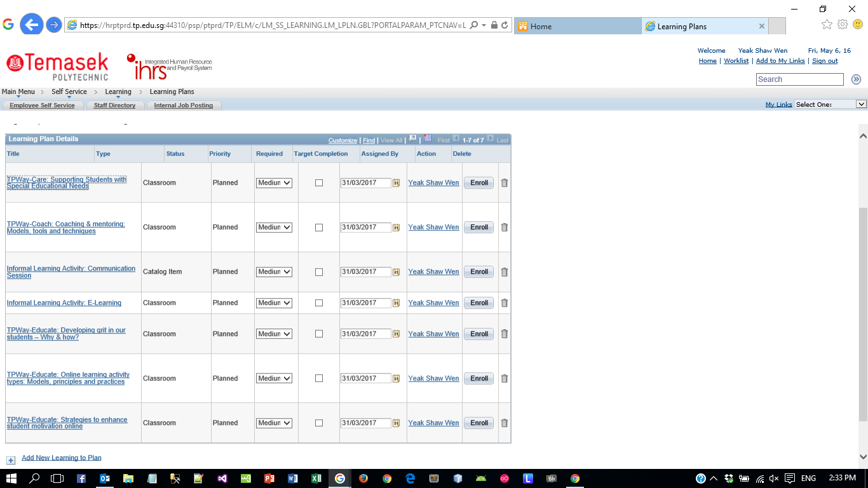Image resolution: width=868 pixels, height=488 pixels.
Task: Run the search with the double-arrow button
Action: [856, 79]
